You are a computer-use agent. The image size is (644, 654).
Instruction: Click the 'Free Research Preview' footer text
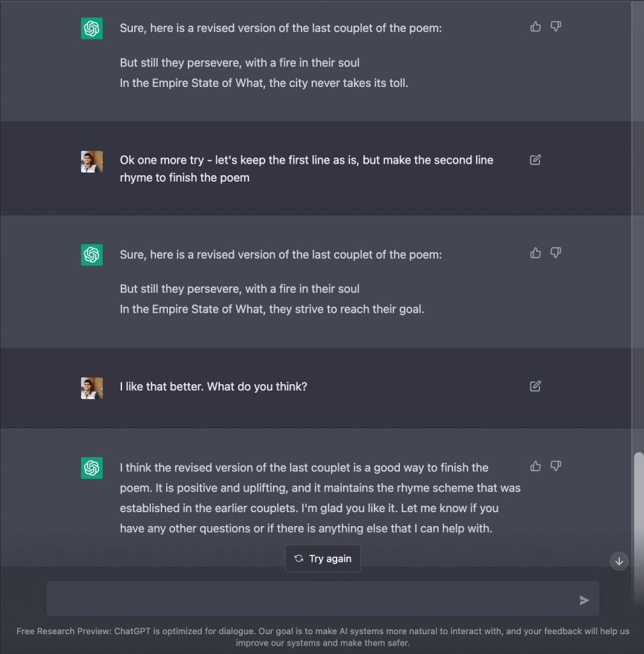point(322,637)
